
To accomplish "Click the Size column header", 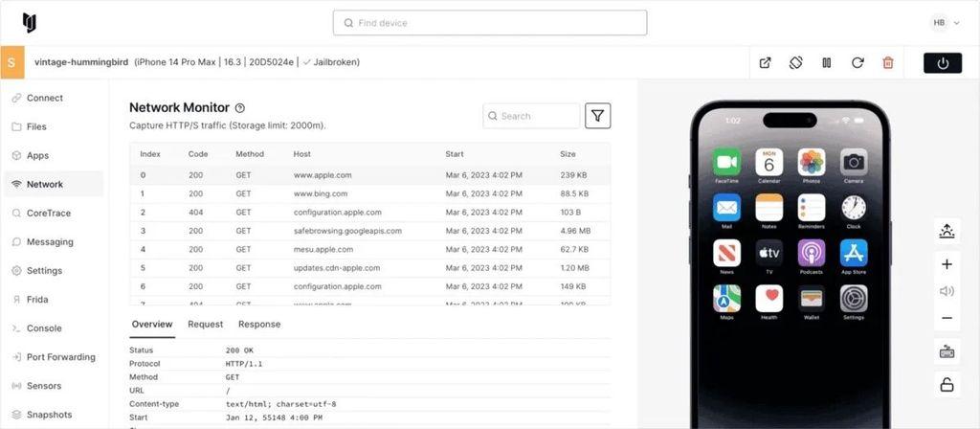I will tap(568, 154).
